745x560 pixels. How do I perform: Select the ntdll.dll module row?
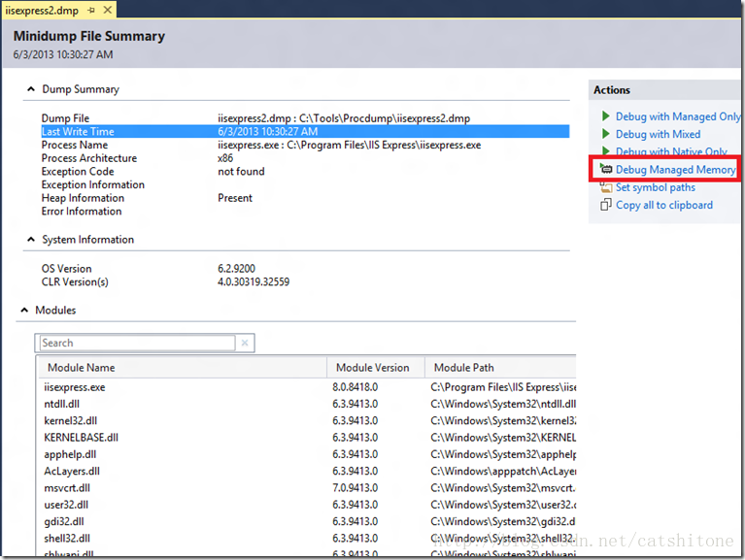[x=307, y=404]
